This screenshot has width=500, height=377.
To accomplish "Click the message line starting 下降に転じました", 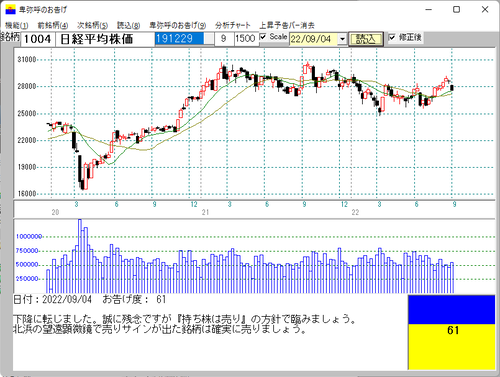I will pyautogui.click(x=184, y=319).
